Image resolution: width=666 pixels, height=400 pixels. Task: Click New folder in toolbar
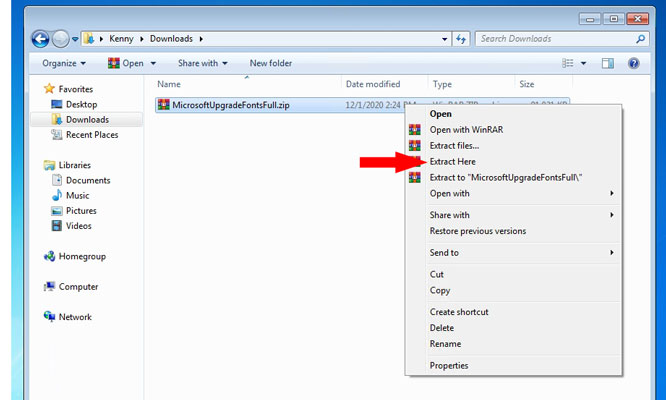[x=271, y=63]
